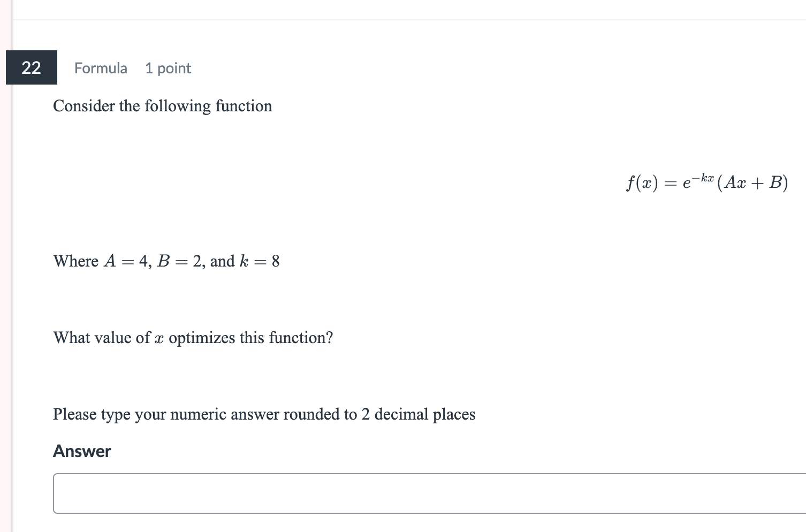
Task: Click the question What value of x optimizes
Action: click(x=193, y=338)
